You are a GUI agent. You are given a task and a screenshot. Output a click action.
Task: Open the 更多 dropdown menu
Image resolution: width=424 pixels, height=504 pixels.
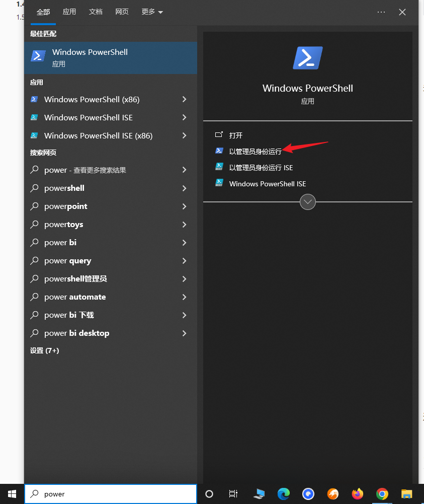(152, 12)
